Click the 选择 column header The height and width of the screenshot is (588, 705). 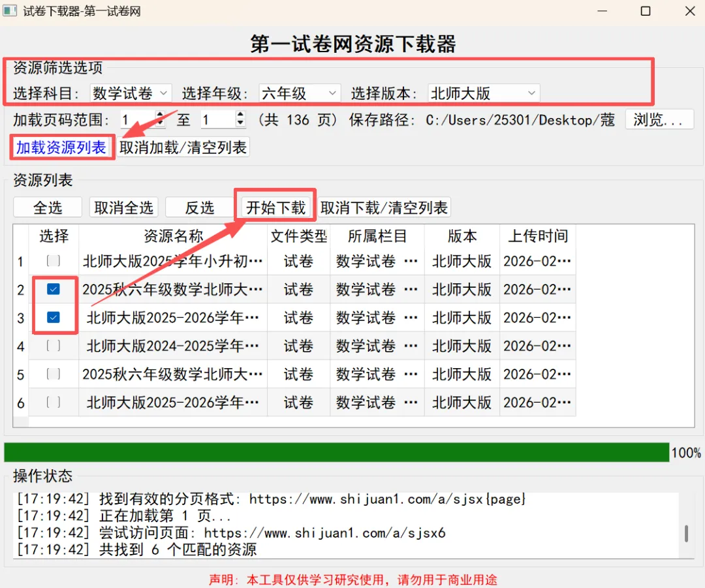54,236
